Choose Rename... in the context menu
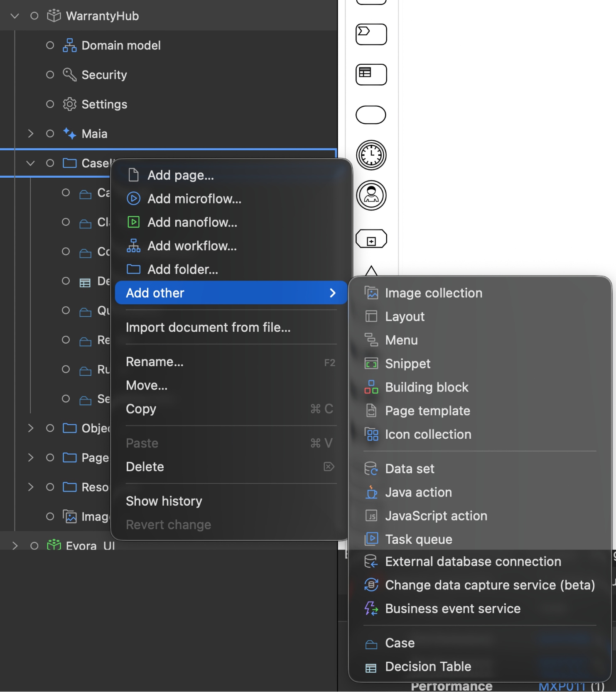The height and width of the screenshot is (692, 616). pyautogui.click(x=231, y=362)
